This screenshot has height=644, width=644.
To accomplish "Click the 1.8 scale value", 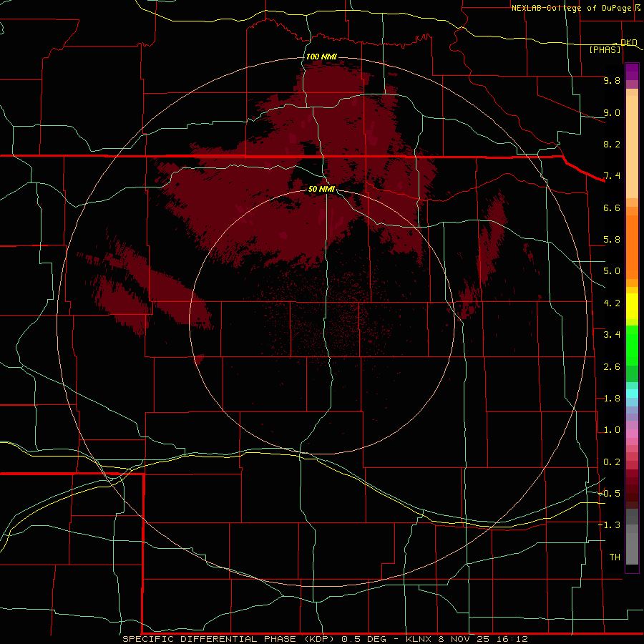I will click(612, 399).
